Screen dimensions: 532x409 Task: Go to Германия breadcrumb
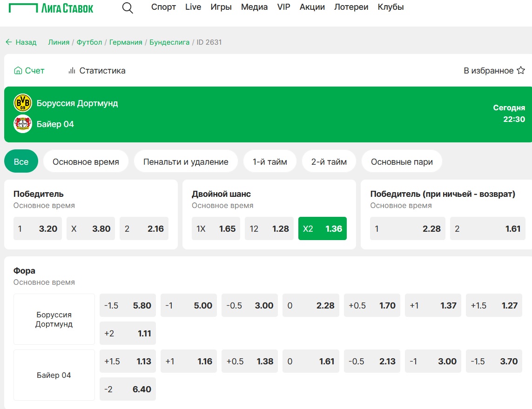tap(126, 42)
